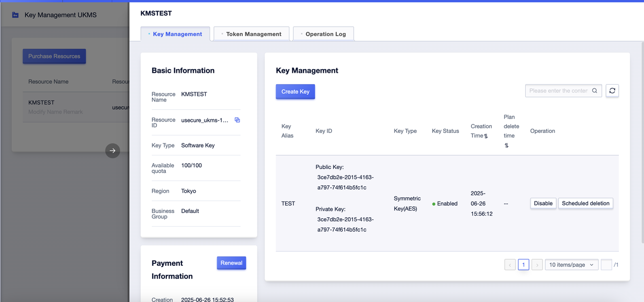Click the Basic Information heading
644x302 pixels.
(x=183, y=71)
